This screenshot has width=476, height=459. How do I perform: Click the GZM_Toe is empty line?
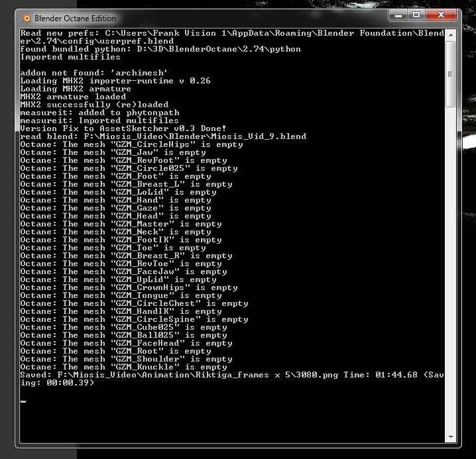[x=113, y=248]
